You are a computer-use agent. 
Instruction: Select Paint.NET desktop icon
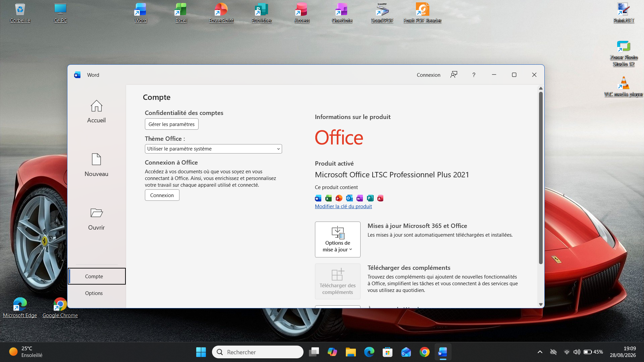(x=624, y=13)
